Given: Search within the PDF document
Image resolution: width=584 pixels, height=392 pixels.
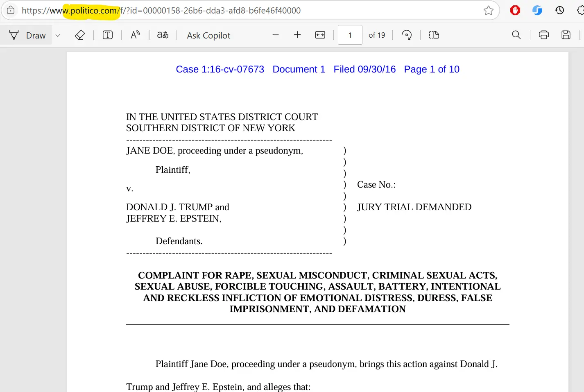Looking at the screenshot, I should [516, 35].
